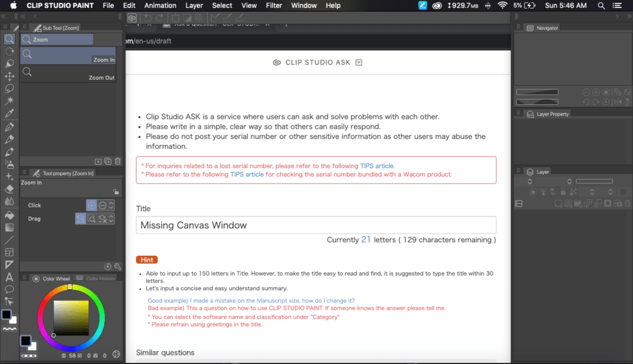This screenshot has height=364, width=633.
Task: Select the Balloon tool
Action: (x=9, y=289)
